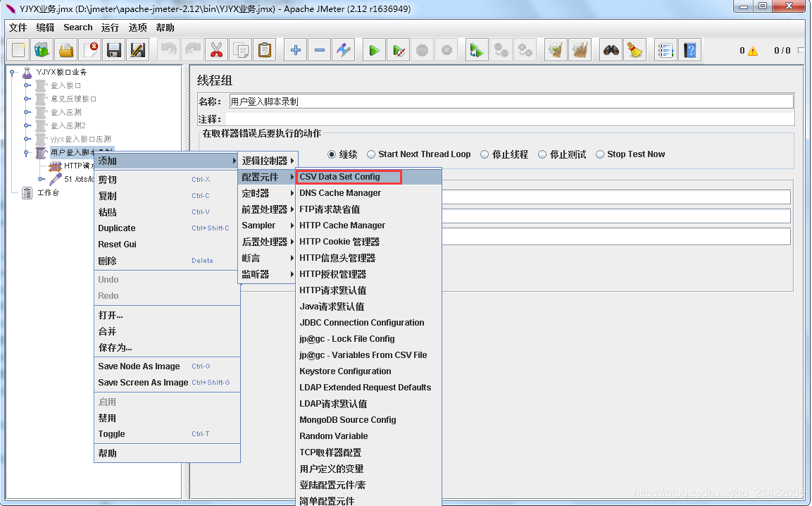Click Toggle in the context menu
Screen dimensions: 812x506
[x=167, y=434]
